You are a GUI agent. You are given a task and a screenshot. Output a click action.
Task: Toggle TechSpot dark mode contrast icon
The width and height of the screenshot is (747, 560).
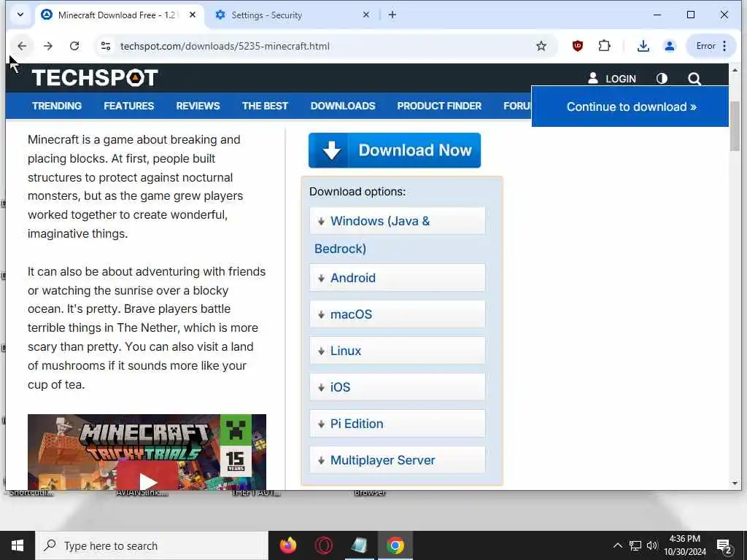coord(662,79)
